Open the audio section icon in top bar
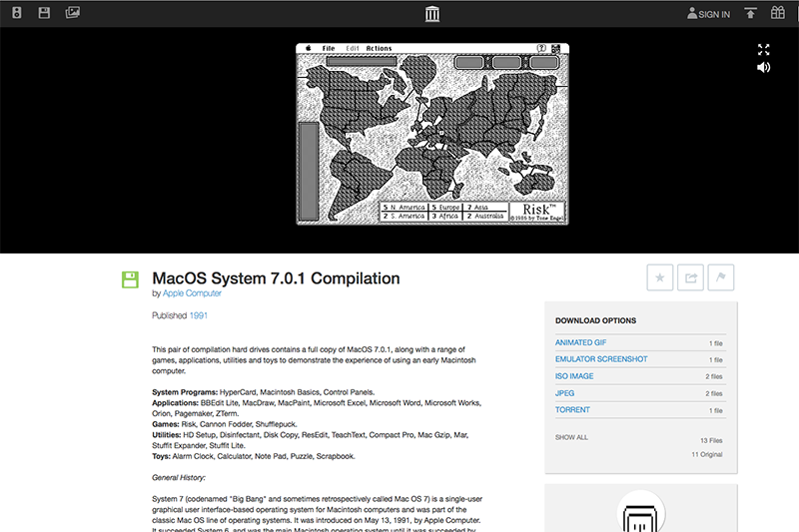This screenshot has height=532, width=799. tap(14, 13)
